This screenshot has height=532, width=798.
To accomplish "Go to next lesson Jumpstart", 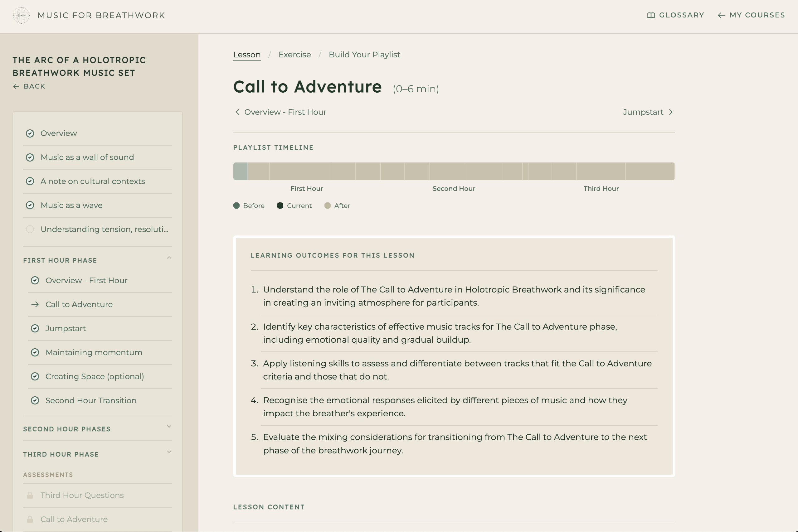I will (x=648, y=112).
